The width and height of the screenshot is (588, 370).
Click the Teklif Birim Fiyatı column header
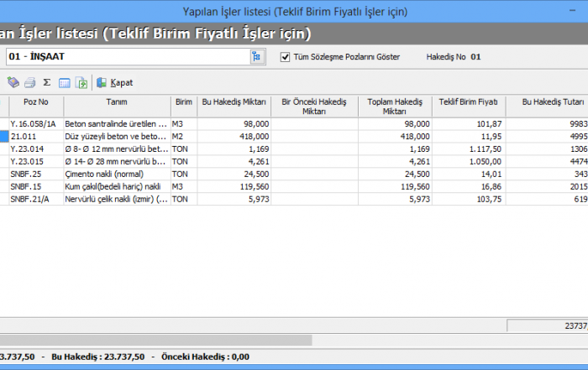(x=468, y=102)
